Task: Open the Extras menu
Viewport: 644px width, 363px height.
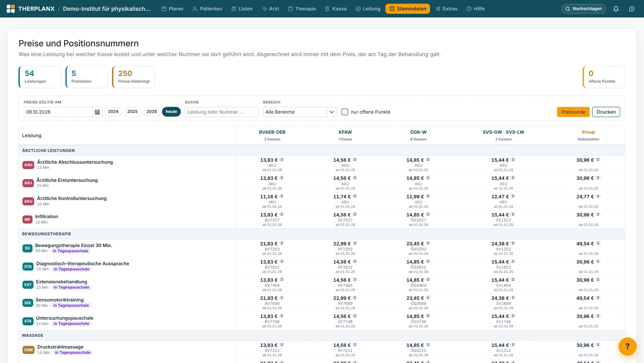Action: point(447,9)
